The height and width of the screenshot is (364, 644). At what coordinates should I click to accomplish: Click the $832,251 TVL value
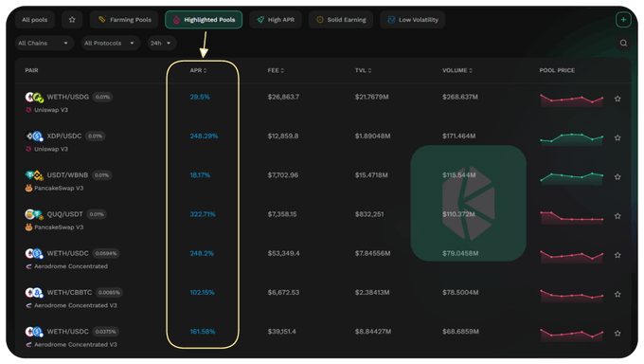point(369,214)
